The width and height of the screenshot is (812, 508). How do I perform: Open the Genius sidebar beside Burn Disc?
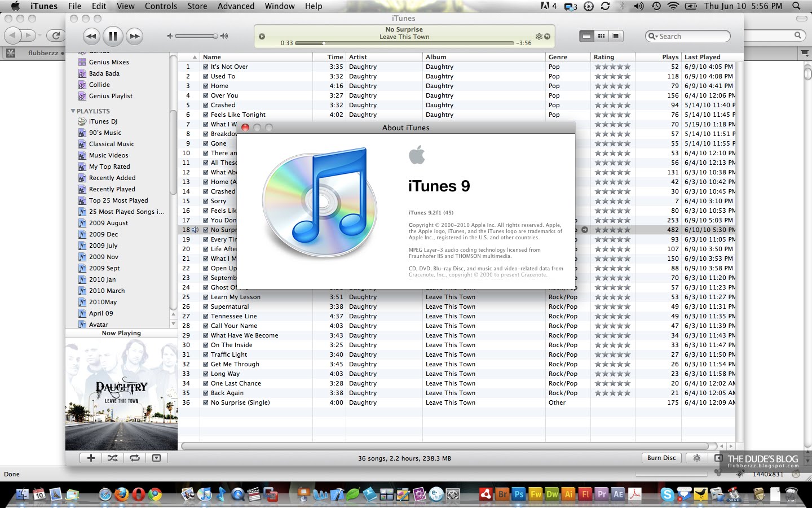point(696,458)
